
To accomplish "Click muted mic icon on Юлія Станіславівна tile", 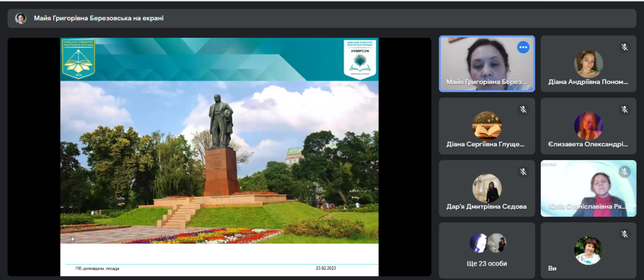I will pos(624,172).
